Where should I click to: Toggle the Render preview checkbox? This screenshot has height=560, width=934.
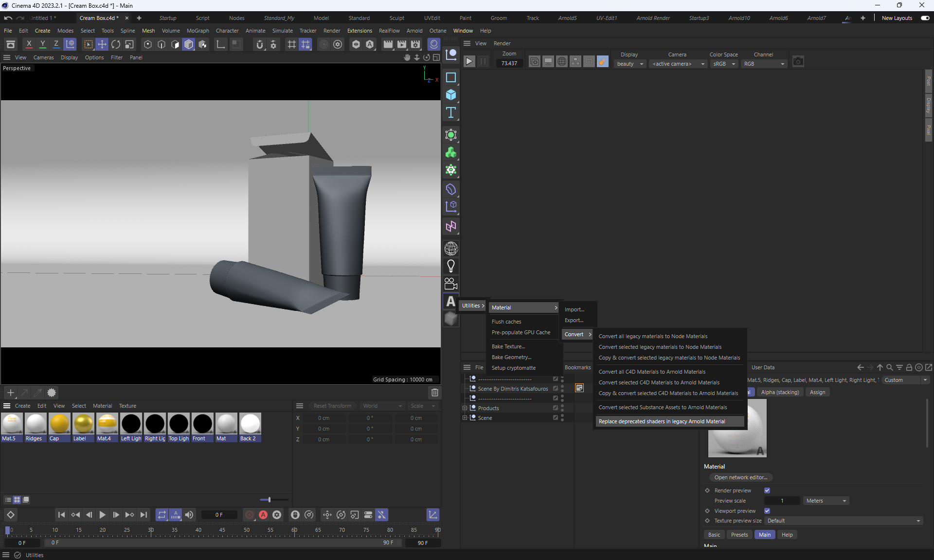[767, 490]
